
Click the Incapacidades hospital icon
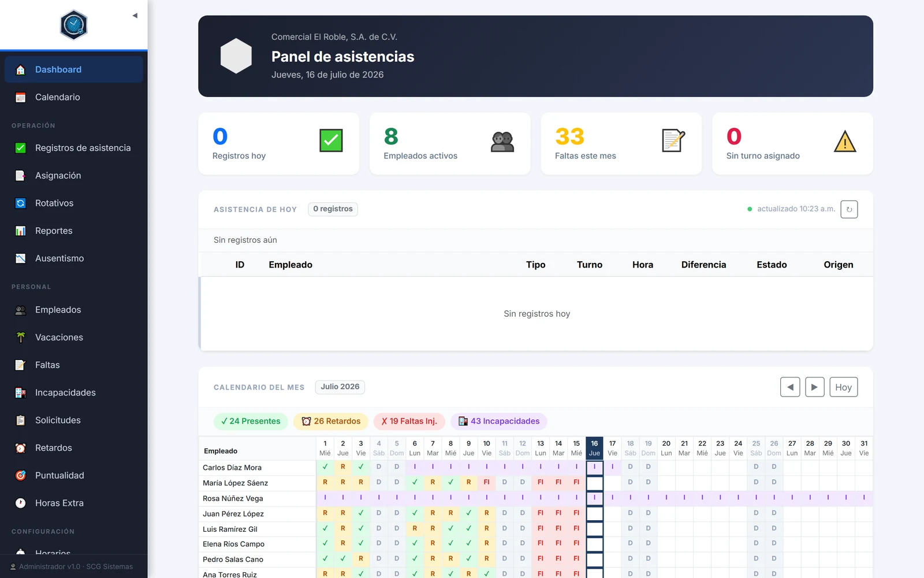[x=21, y=393]
